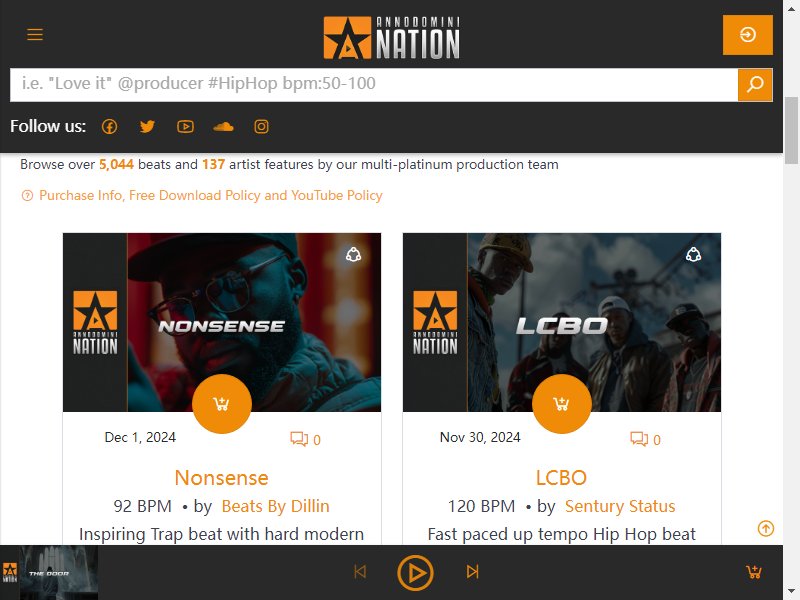
Task: Focus the beat search input field
Action: (x=374, y=84)
